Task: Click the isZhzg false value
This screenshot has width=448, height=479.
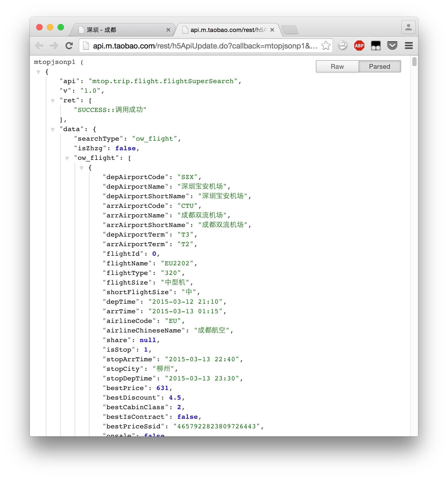Action: (x=125, y=148)
